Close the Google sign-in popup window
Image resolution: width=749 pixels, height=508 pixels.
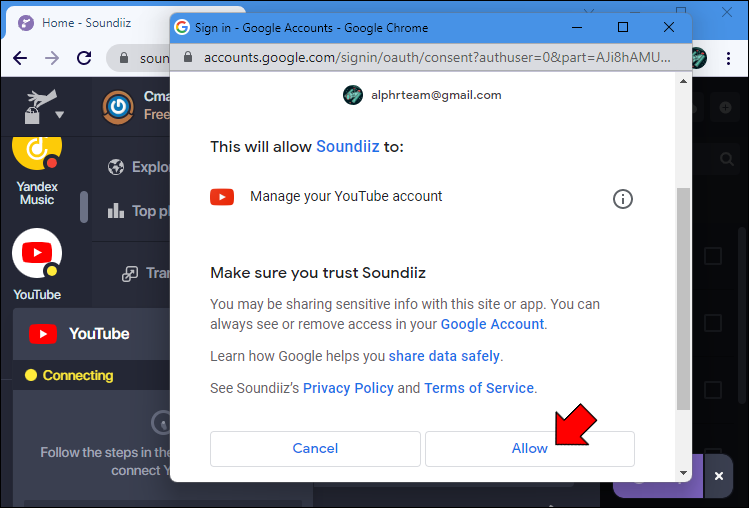(669, 27)
